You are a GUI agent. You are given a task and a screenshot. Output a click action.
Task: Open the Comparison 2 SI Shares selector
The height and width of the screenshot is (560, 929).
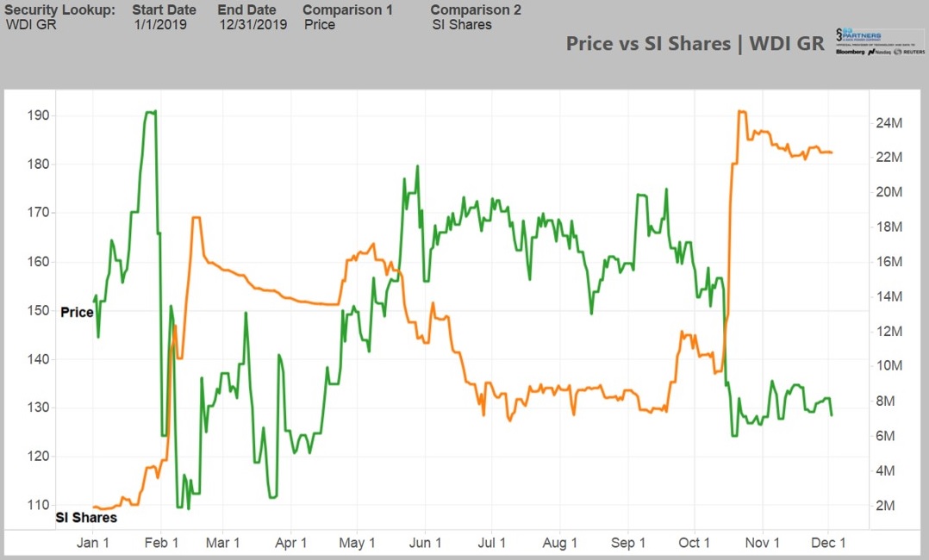click(x=462, y=25)
